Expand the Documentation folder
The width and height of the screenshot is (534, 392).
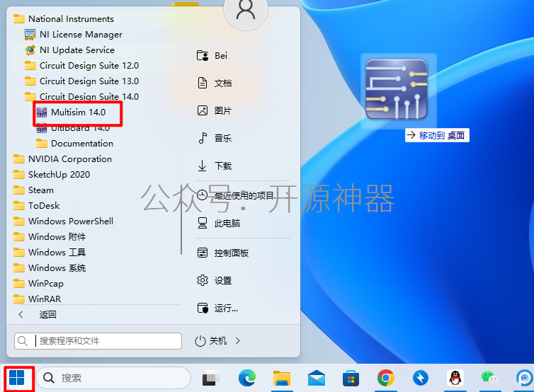click(74, 143)
